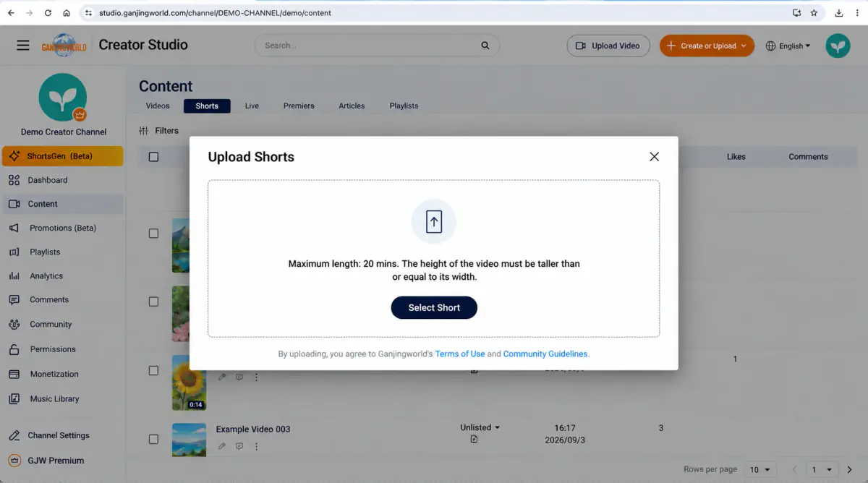The width and height of the screenshot is (868, 483).
Task: Edit Example Video 003 with pencil icon
Action: click(222, 446)
